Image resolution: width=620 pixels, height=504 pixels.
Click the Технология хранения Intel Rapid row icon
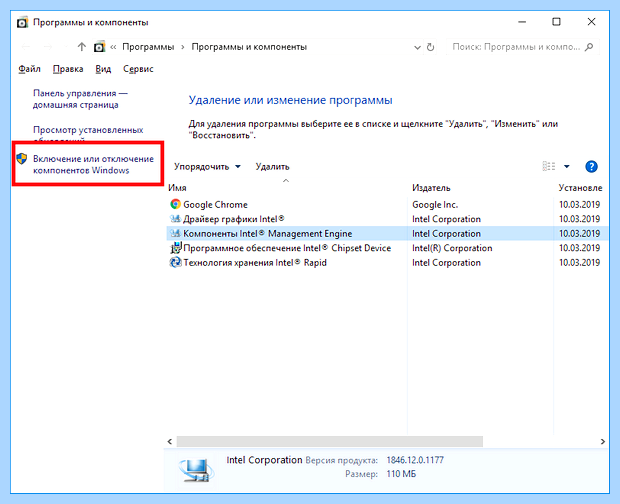[x=175, y=262]
